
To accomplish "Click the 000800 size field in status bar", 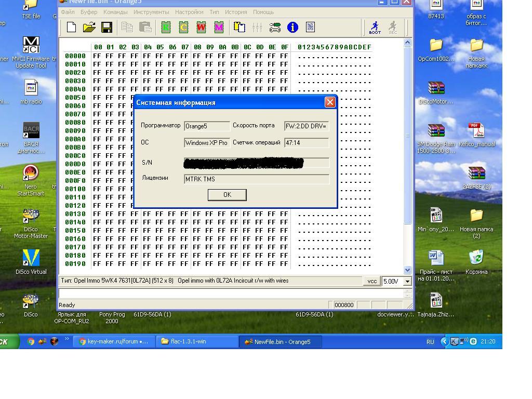I will 344,304.
